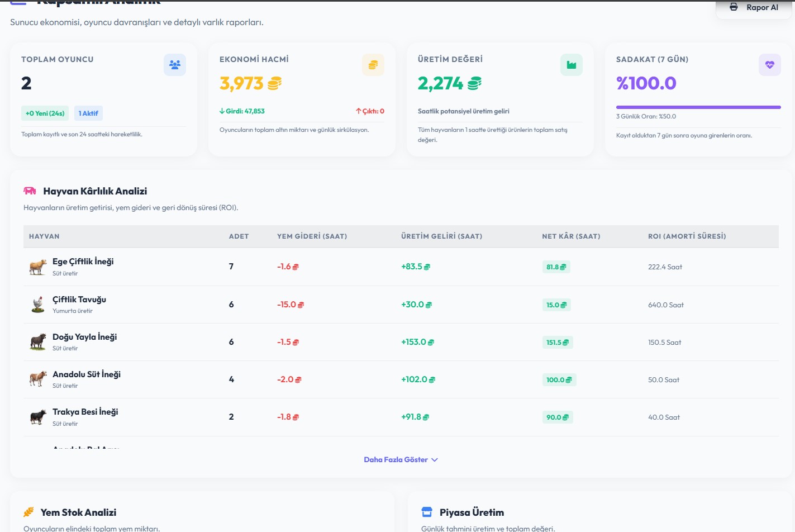
Task: Click the Net Kâr (Saat) column header
Action: pos(571,236)
